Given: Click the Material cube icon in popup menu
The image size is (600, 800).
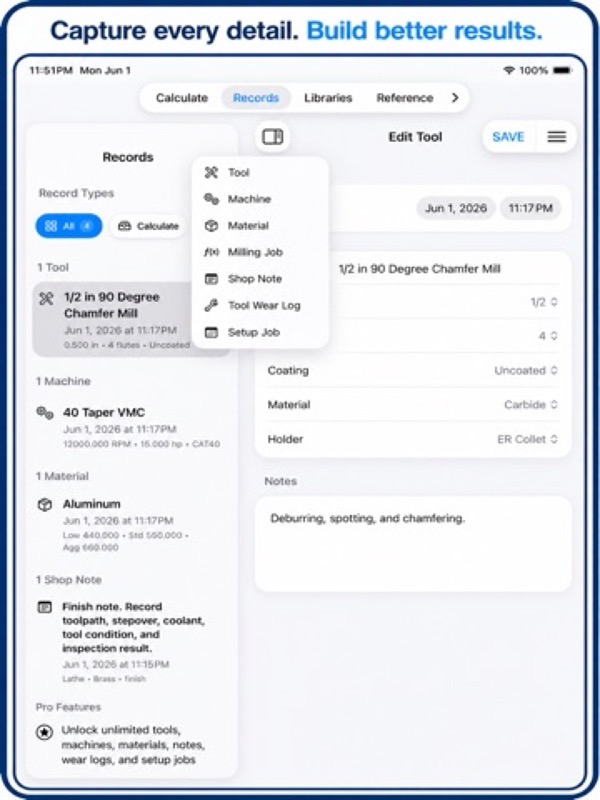Looking at the screenshot, I should point(211,226).
